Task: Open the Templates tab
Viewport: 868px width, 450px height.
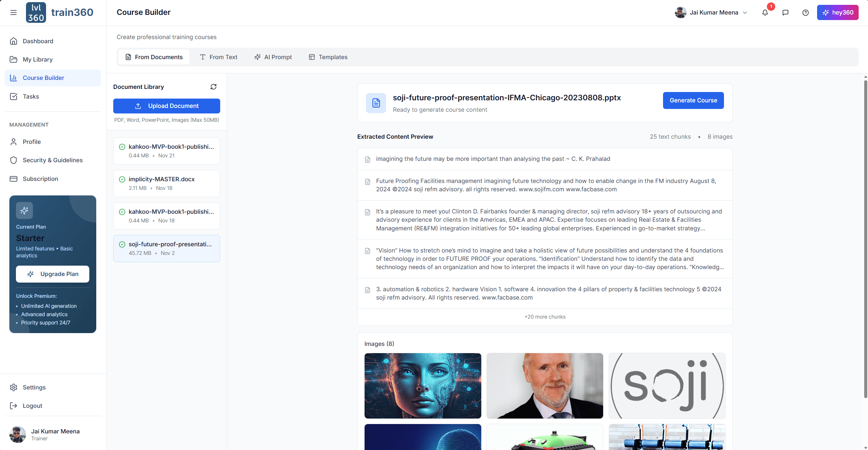Action: 328,57
